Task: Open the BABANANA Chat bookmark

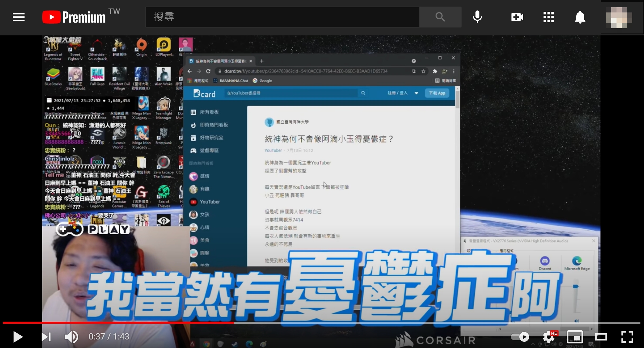Action: [x=231, y=81]
